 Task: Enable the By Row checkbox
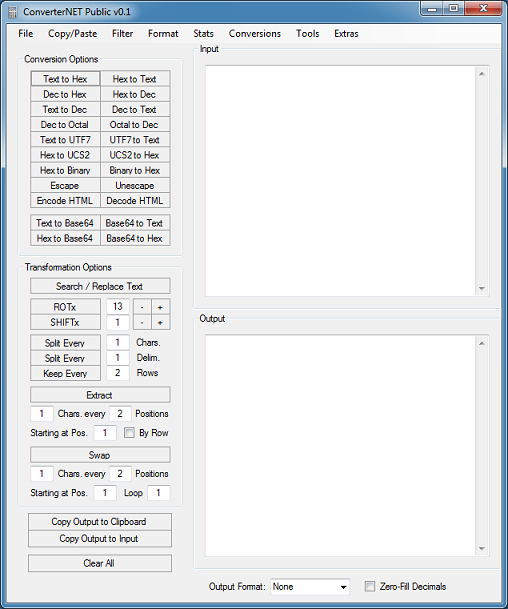pyautogui.click(x=129, y=433)
